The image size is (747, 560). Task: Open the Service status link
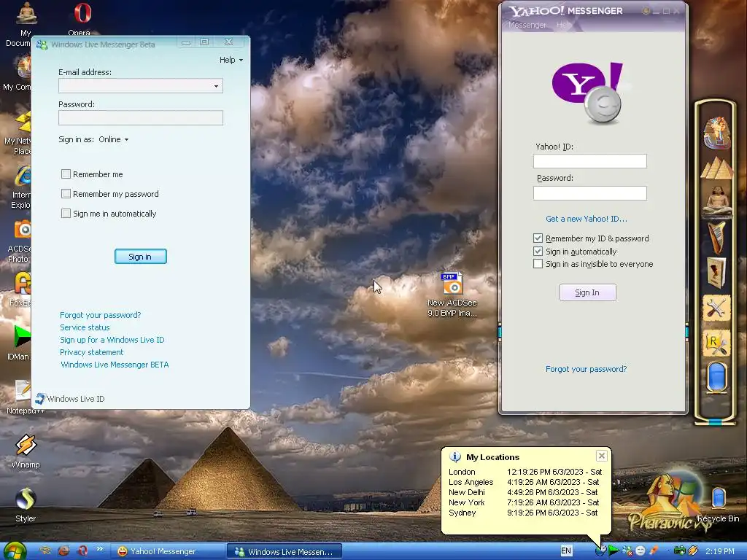(85, 327)
